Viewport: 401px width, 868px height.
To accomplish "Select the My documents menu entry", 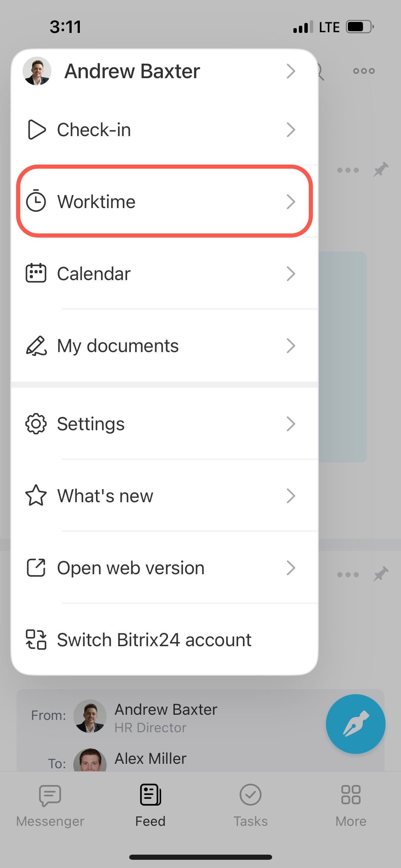I will point(118,346).
